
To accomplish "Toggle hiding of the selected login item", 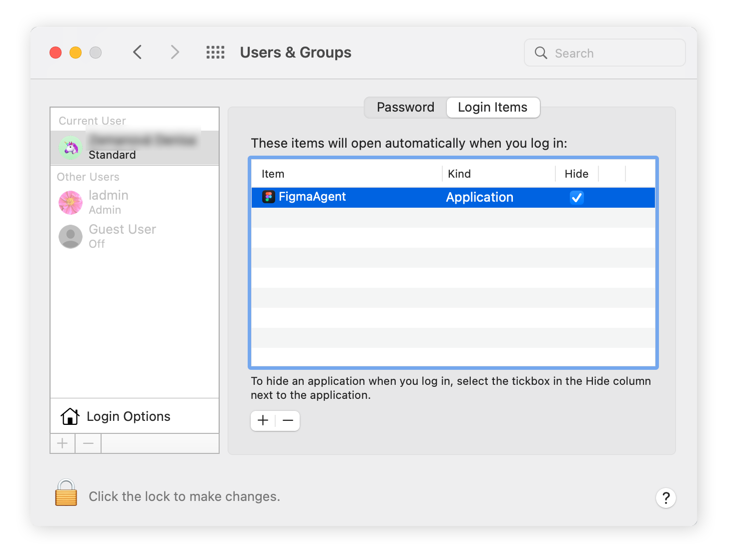I will click(x=576, y=197).
